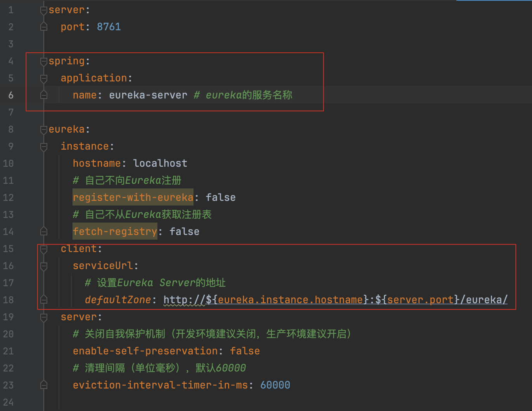Click the false value of register-with-eureka

click(221, 197)
